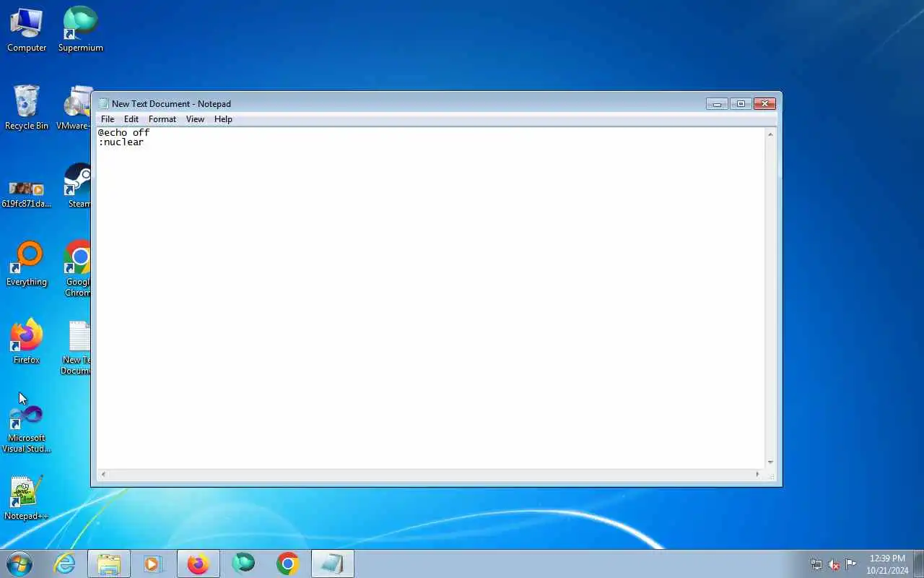Screen dimensions: 924x578
Task: Select the 619fc871da video file icon
Action: [27, 193]
